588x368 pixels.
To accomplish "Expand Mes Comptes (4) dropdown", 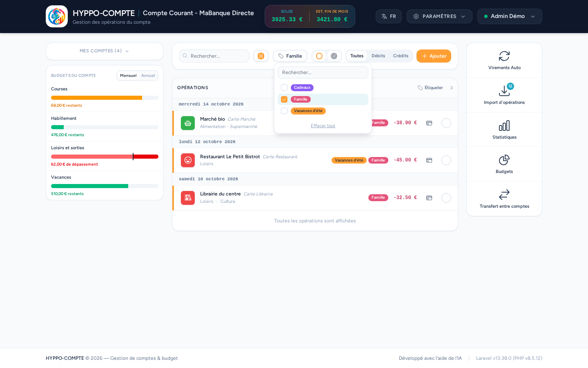I will (x=105, y=51).
